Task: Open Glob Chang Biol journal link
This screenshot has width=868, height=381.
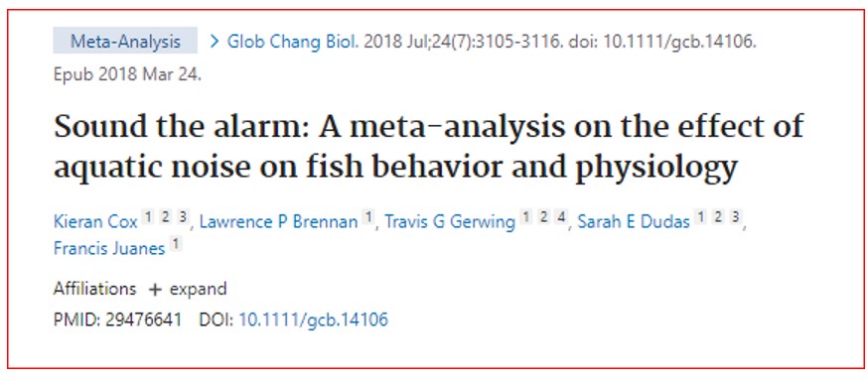Action: point(293,42)
